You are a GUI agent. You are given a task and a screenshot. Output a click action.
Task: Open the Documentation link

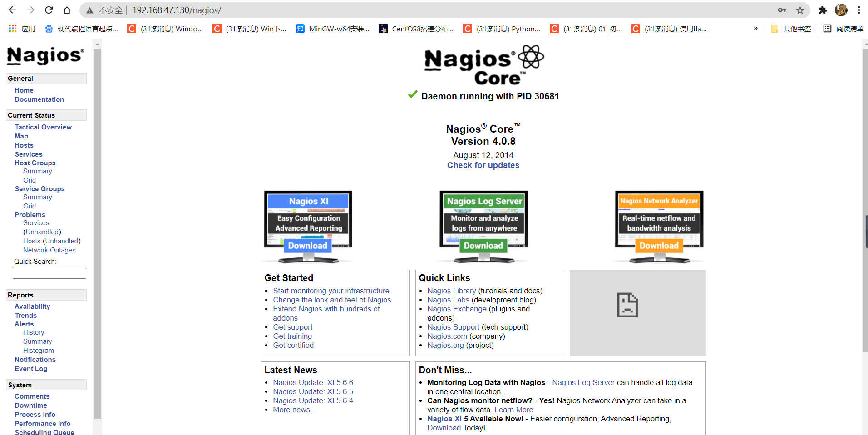pos(39,99)
